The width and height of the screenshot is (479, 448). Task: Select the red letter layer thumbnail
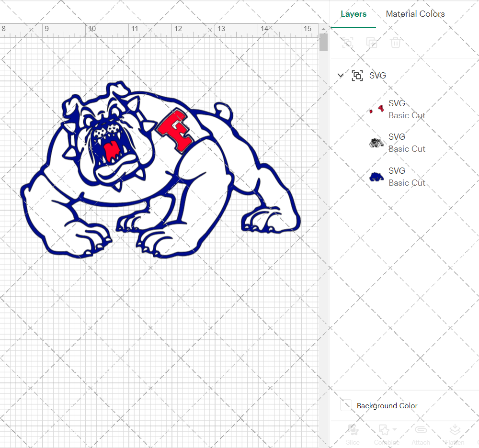376,109
